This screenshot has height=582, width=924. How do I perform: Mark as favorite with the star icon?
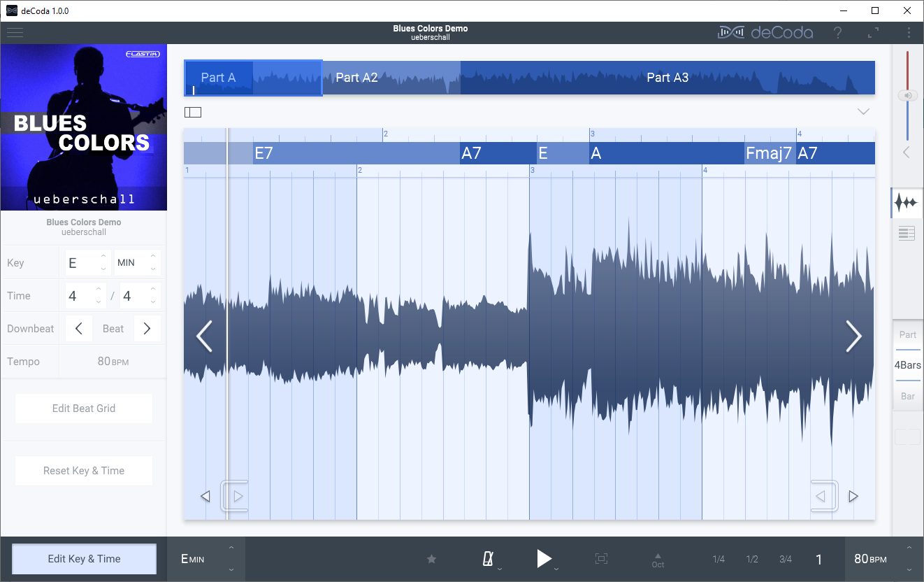(431, 559)
